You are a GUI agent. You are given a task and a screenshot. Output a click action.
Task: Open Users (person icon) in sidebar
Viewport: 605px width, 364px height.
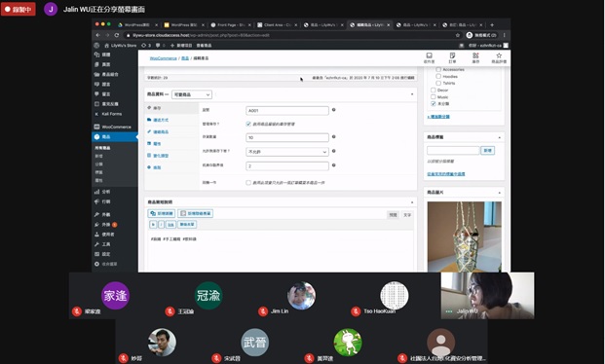104,235
